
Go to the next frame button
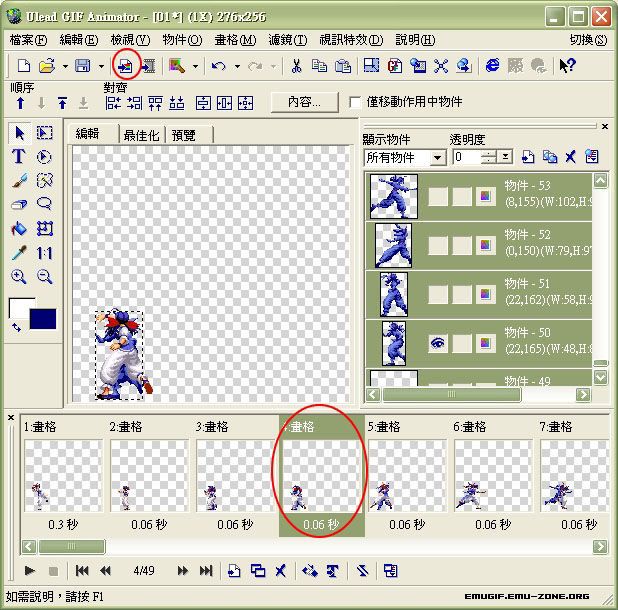point(182,571)
